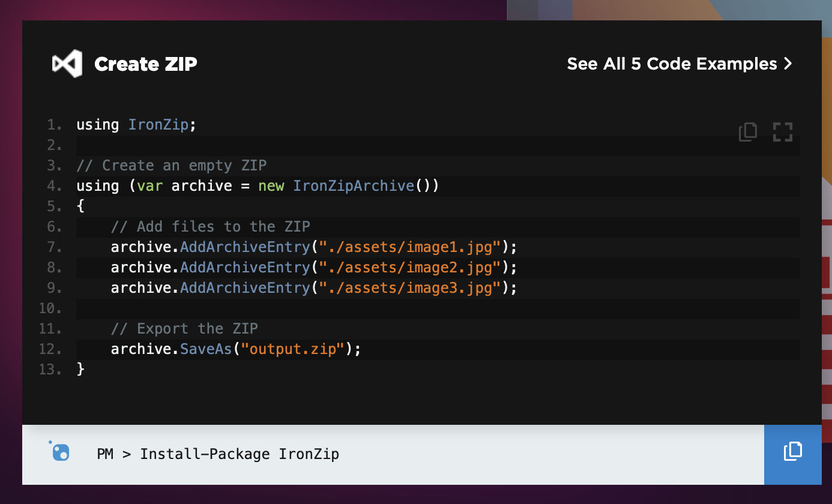Click the chevron after Code Examples
Viewport: 832px width, 504px height.
click(x=788, y=64)
